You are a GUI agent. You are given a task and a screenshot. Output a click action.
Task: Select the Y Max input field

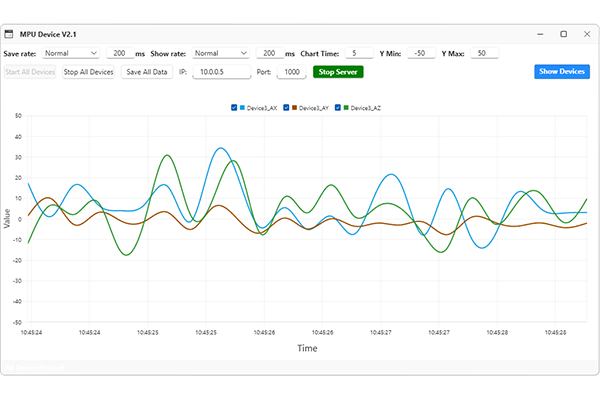pyautogui.click(x=481, y=53)
